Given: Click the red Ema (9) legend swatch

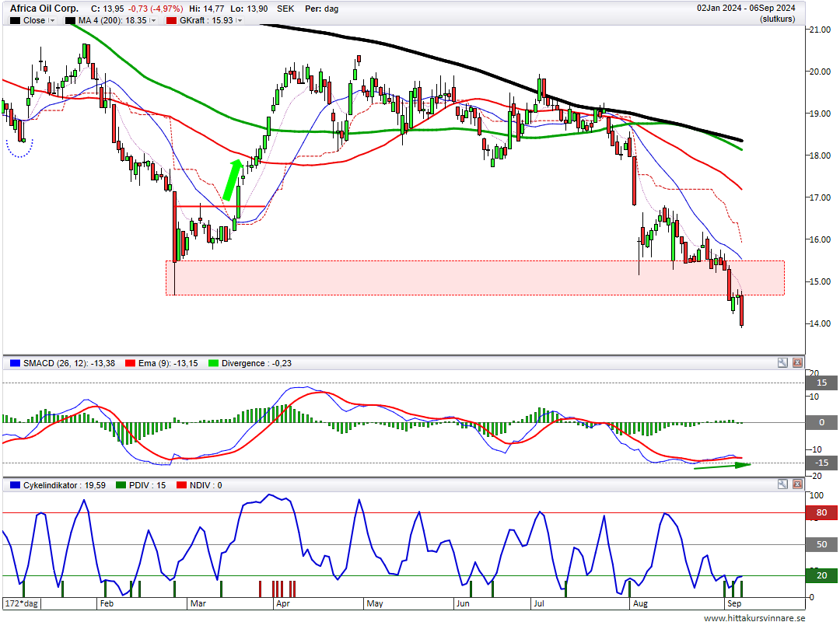Looking at the screenshot, I should tap(130, 363).
